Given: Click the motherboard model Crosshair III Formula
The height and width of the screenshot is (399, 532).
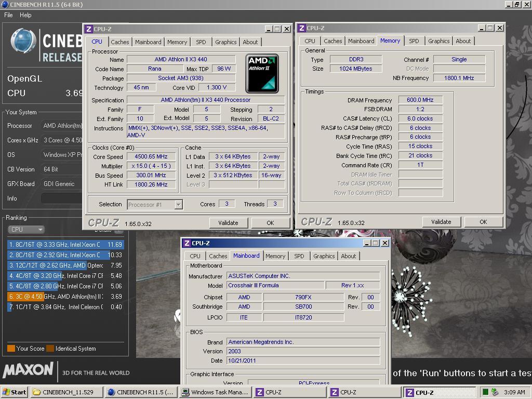Looking at the screenshot, I should pyautogui.click(x=275, y=285).
